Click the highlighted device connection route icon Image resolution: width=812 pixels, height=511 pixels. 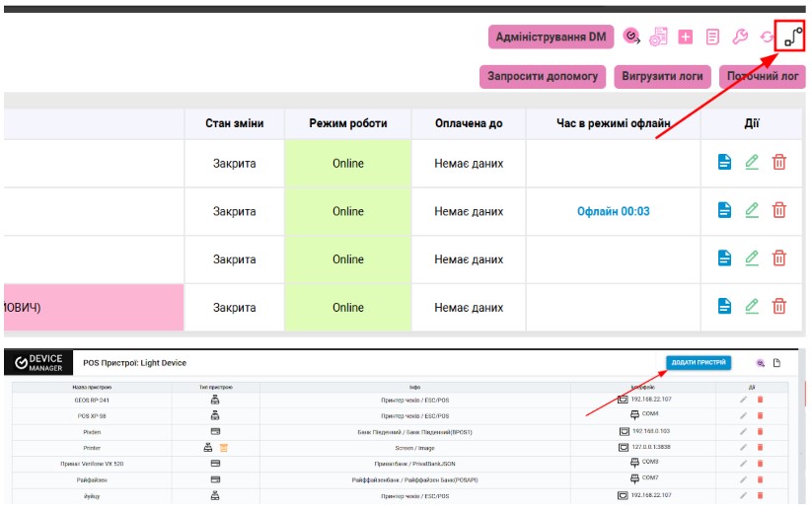point(791,36)
